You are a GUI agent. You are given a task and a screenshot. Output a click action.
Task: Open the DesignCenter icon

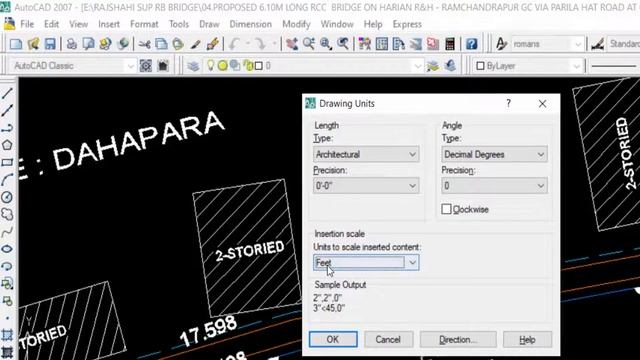pos(382,44)
